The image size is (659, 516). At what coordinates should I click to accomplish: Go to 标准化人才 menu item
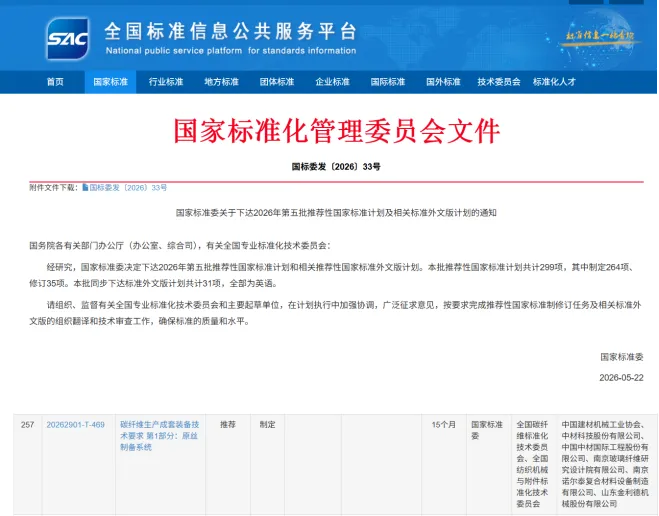pos(554,82)
